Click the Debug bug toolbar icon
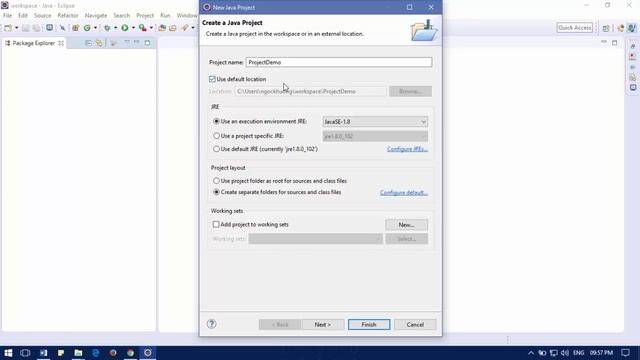Screen dimensions: 640x360 [107, 28]
